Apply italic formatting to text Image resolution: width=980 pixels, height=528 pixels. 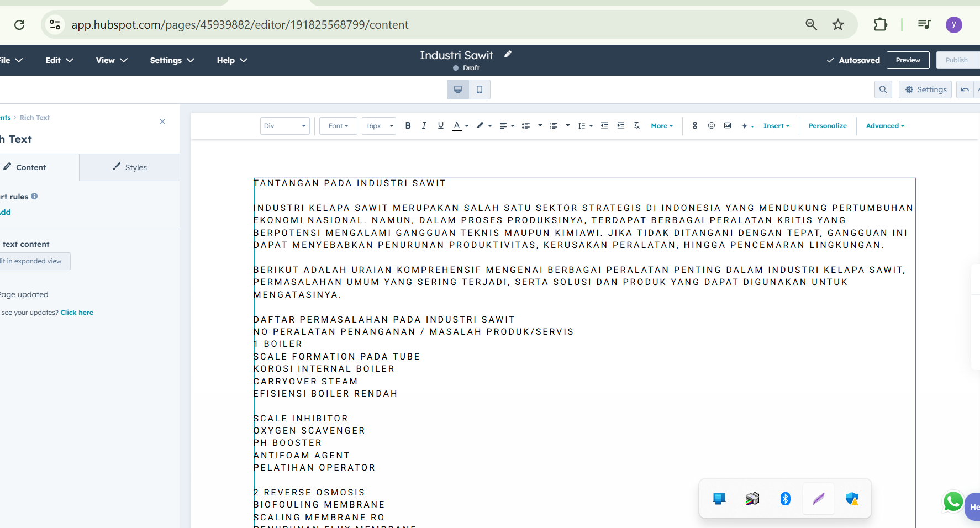424,125
